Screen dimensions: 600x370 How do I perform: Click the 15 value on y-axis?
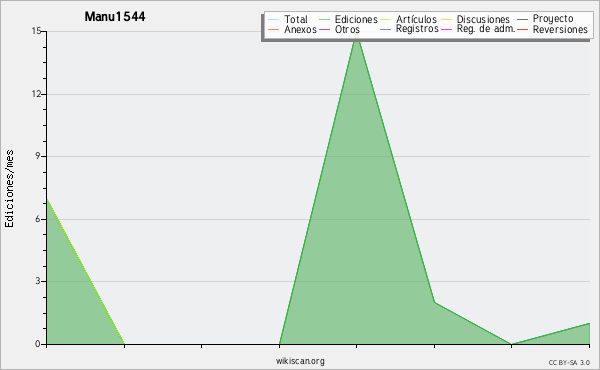(x=36, y=31)
